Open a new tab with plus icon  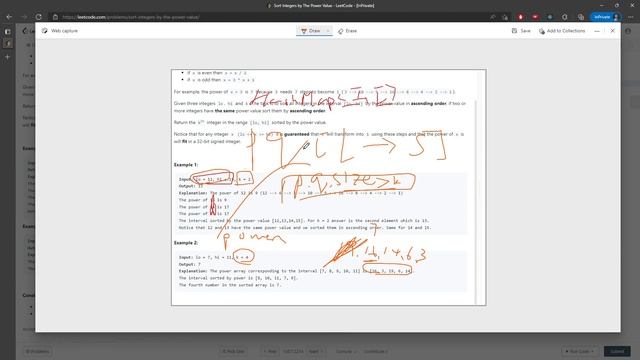(7, 57)
